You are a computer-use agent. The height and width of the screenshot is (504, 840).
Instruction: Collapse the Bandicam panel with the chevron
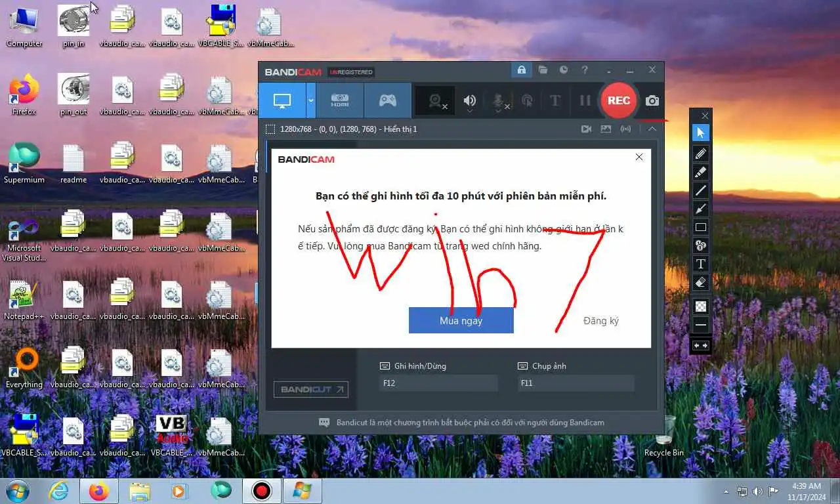tap(652, 129)
